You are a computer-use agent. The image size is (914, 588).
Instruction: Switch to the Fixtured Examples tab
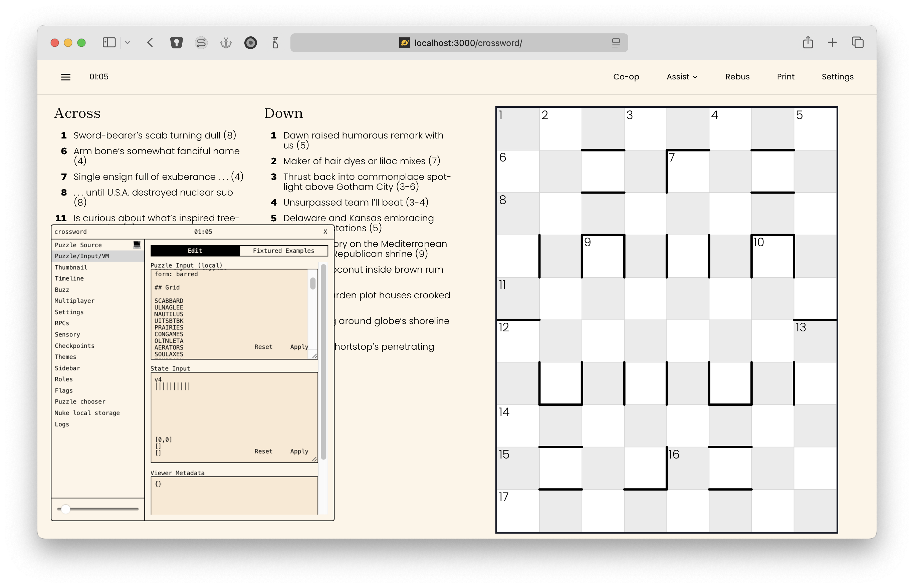tap(283, 251)
